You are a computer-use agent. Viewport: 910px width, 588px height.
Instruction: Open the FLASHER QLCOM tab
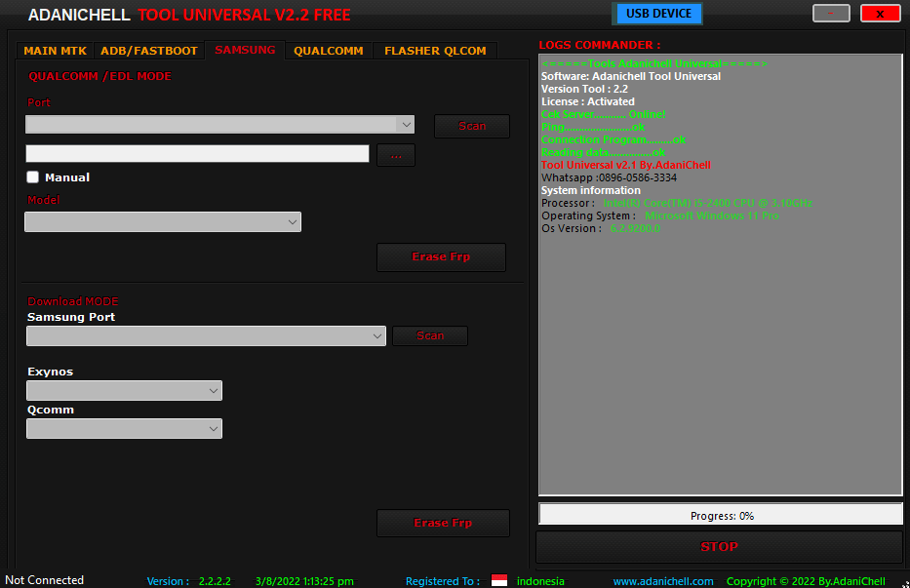click(x=434, y=50)
